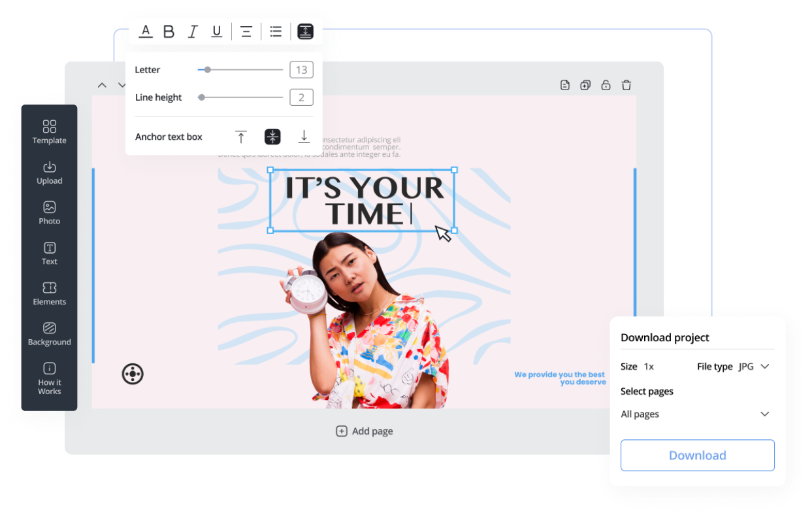The image size is (812, 515).
Task: Open the Template panel in sidebar
Action: click(50, 131)
